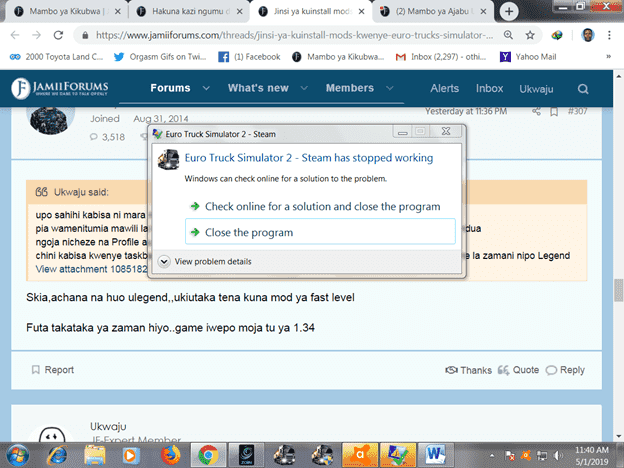
Task: Open forum search magnifier icon
Action: point(583,89)
